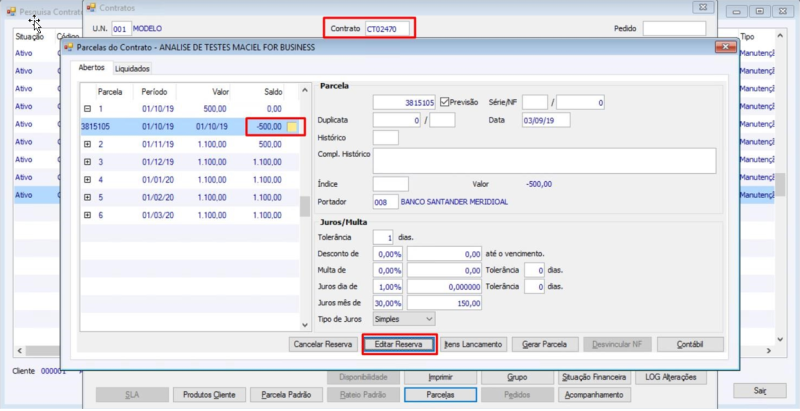Click the Juros mês value 150,00
The height and width of the screenshot is (411, 800).
(444, 303)
